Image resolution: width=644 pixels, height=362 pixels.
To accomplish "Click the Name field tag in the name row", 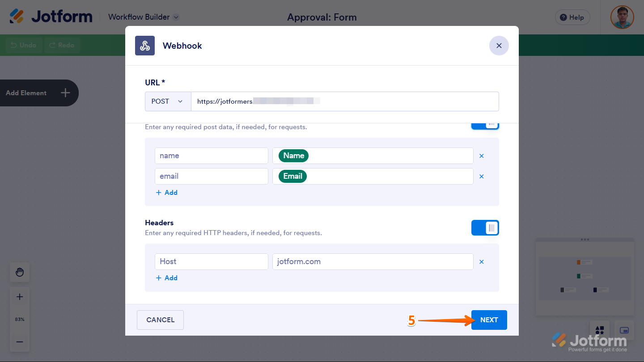I will [x=293, y=156].
